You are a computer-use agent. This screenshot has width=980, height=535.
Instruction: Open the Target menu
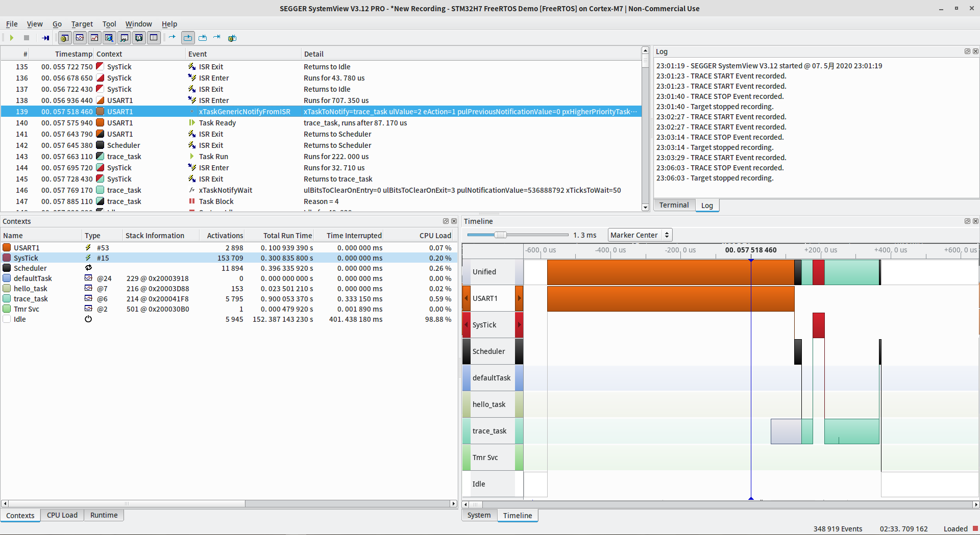click(82, 24)
